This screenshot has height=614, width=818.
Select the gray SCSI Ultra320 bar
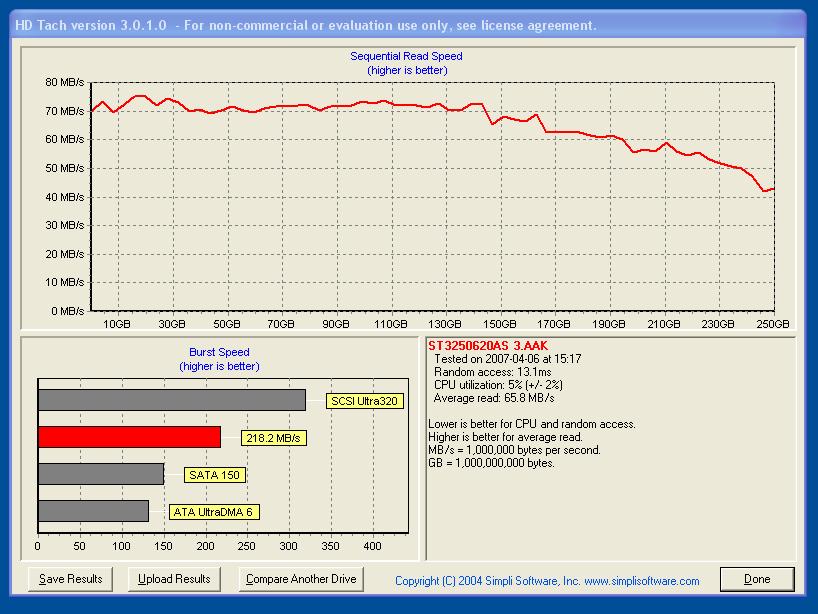(171, 400)
